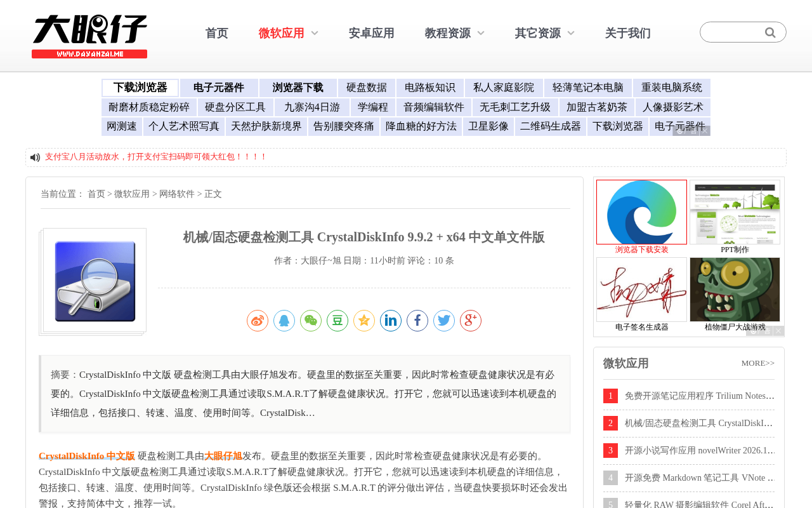Open the PPT制作 ad thumbnail
The width and height of the screenshot is (812, 508).
[735, 212]
